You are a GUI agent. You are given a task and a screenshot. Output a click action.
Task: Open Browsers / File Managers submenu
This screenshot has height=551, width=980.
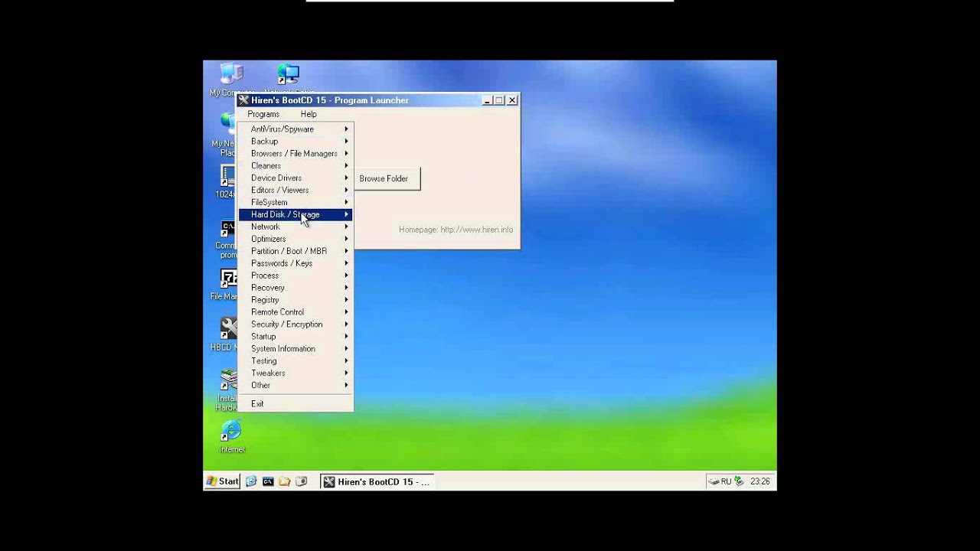coord(296,154)
